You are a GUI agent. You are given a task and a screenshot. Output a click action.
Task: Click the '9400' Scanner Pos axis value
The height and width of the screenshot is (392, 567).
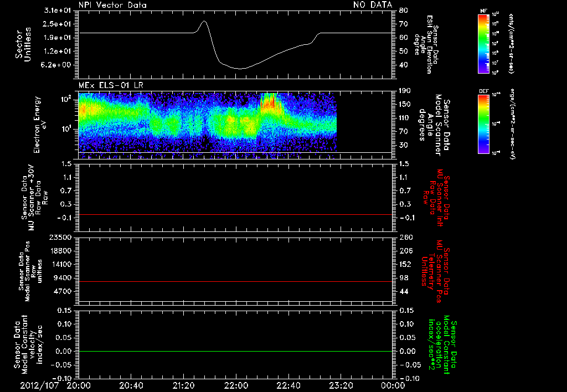63,278
